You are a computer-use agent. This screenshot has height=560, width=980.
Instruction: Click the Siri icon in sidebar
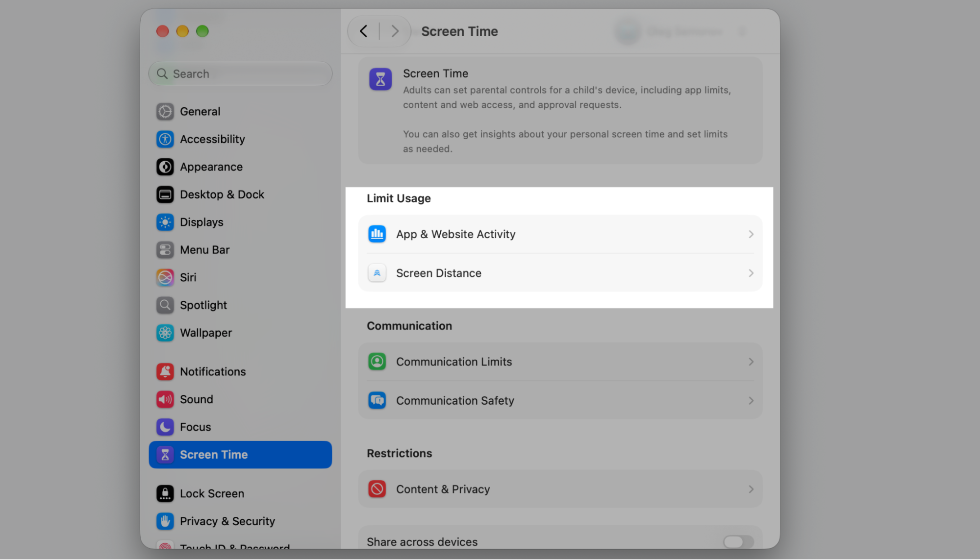[165, 277]
